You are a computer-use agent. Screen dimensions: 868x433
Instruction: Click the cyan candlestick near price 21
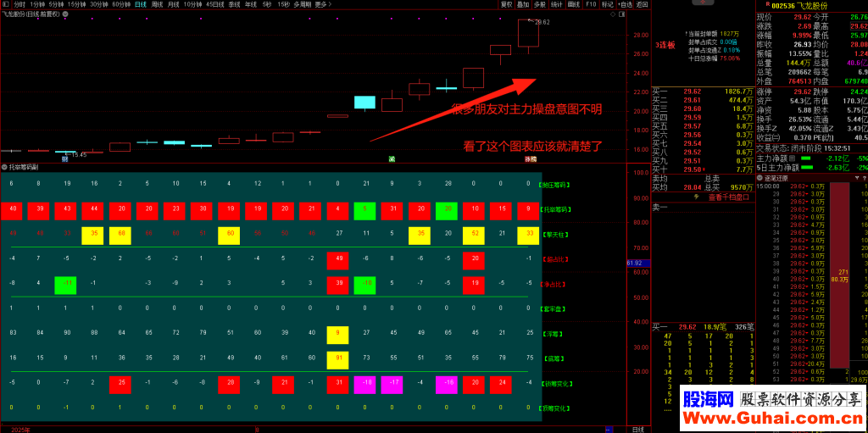(364, 102)
